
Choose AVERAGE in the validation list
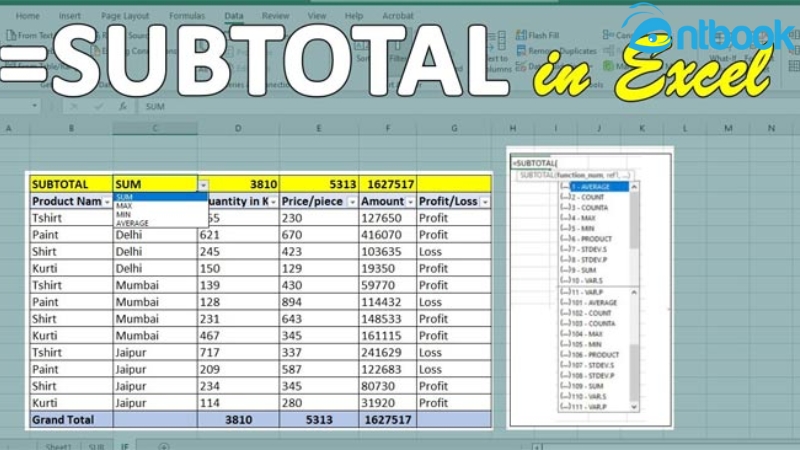(x=160, y=223)
